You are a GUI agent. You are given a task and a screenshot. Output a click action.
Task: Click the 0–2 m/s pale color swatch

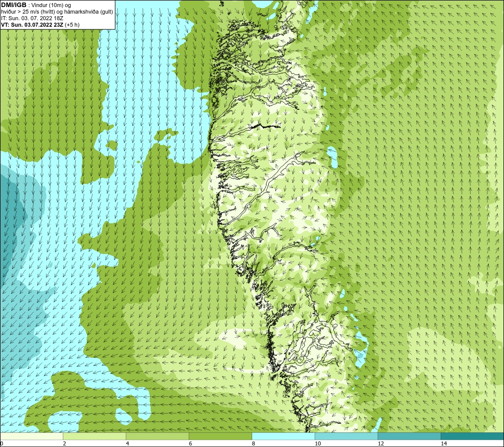coord(31,436)
